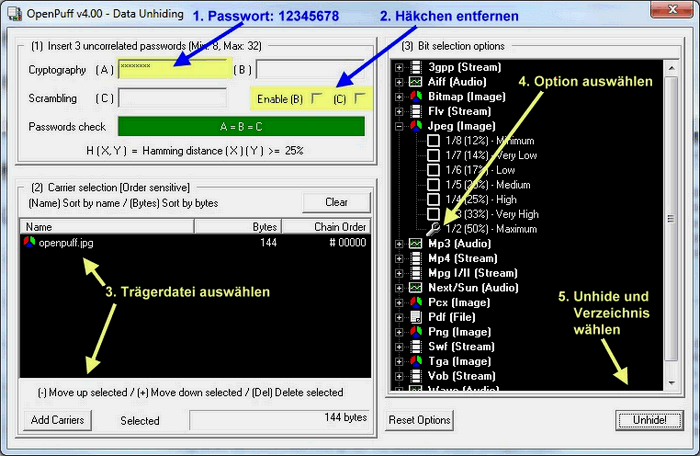Click the Bitmap (Image) color icon
The width and height of the screenshot is (700, 456).
[x=416, y=96]
